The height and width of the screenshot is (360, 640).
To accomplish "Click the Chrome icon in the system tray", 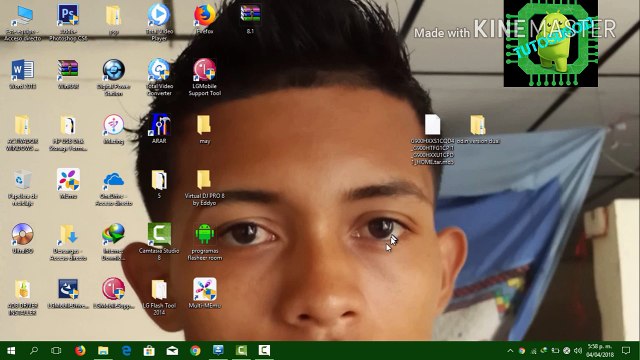I will point(522,351).
